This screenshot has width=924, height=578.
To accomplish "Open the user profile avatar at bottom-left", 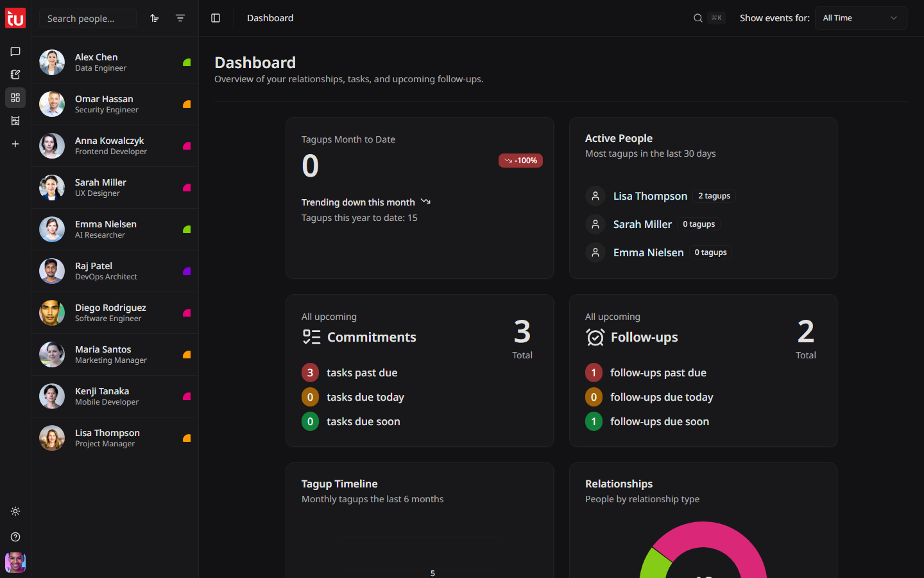I will click(x=15, y=563).
